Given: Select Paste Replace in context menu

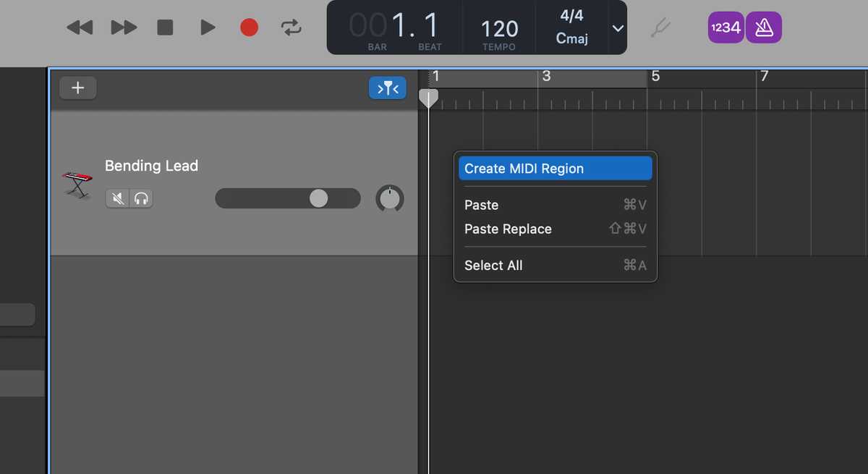Looking at the screenshot, I should [x=508, y=229].
